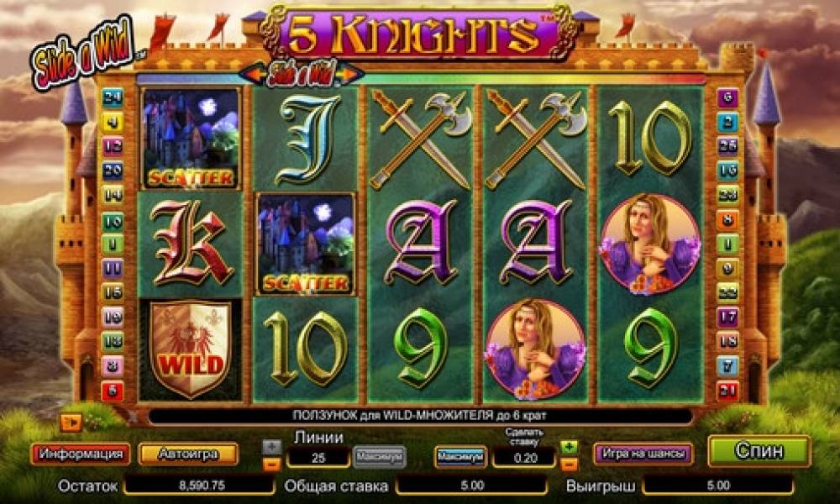Select payline 24 indicator on left
Viewport: 840px width, 504px height.
tap(113, 97)
